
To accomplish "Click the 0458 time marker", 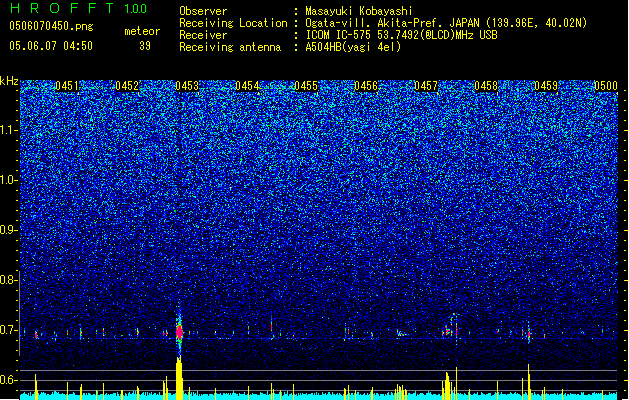I will (486, 86).
